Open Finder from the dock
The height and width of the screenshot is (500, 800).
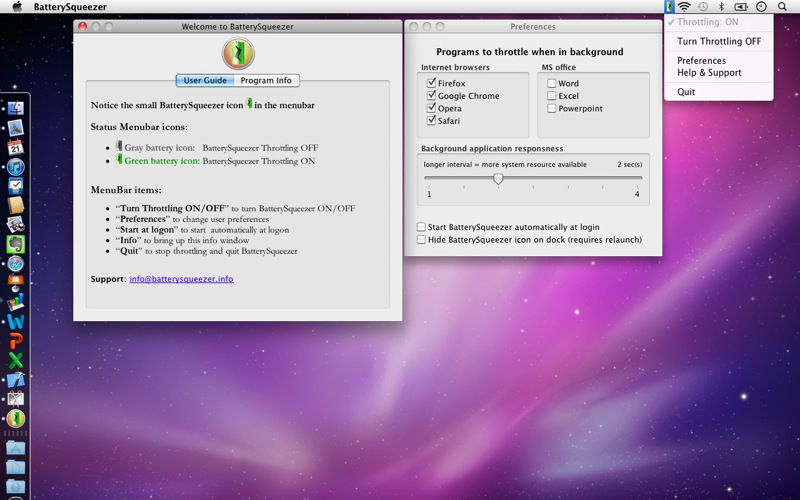(16, 108)
